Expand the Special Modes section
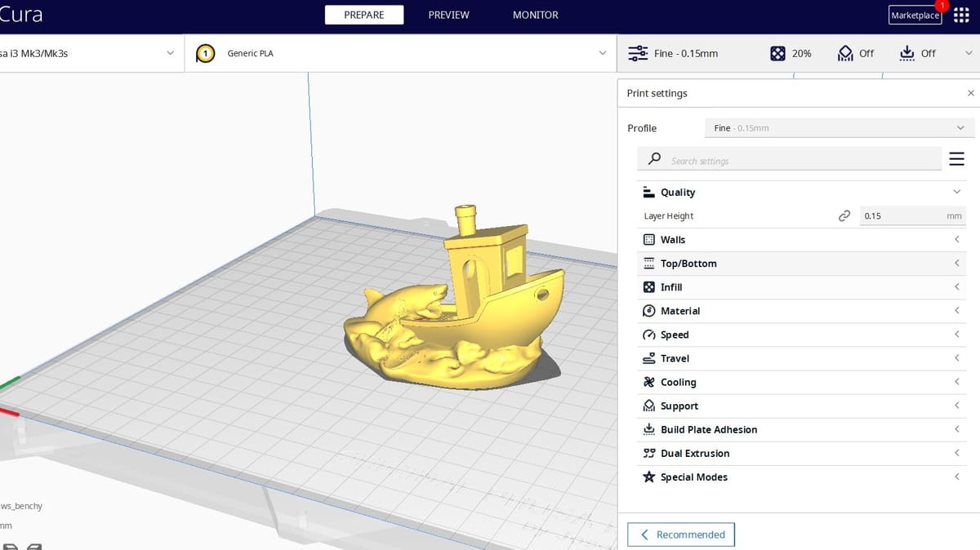 tap(957, 476)
